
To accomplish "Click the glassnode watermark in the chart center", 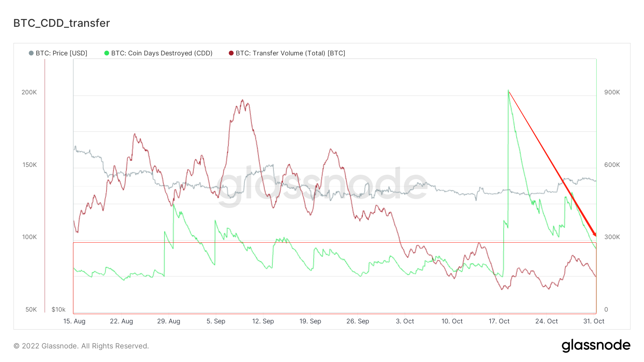I will point(322,184).
